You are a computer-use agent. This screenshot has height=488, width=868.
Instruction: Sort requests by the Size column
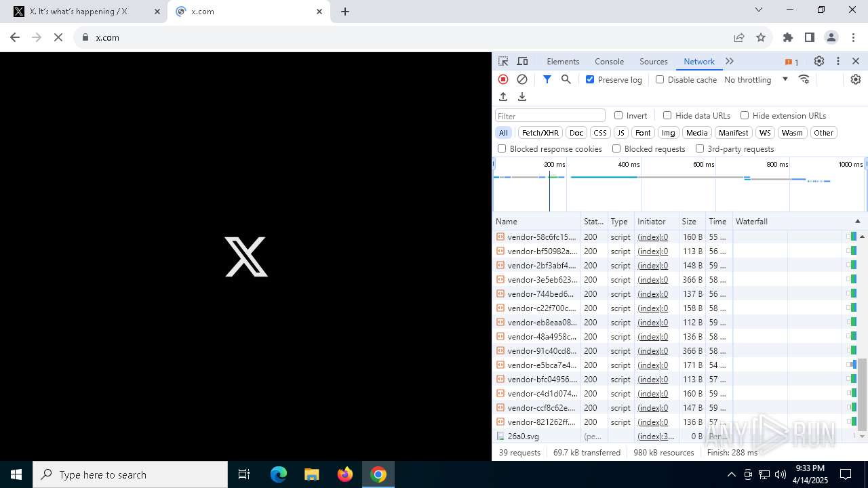point(691,222)
